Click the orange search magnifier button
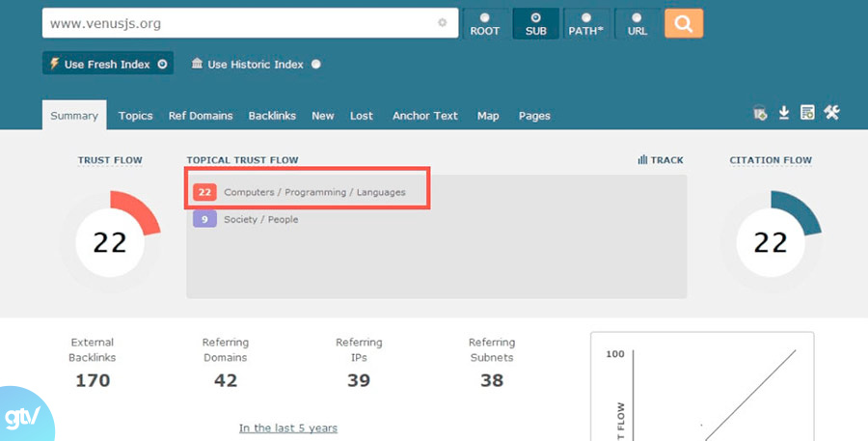The image size is (868, 441). (x=683, y=24)
